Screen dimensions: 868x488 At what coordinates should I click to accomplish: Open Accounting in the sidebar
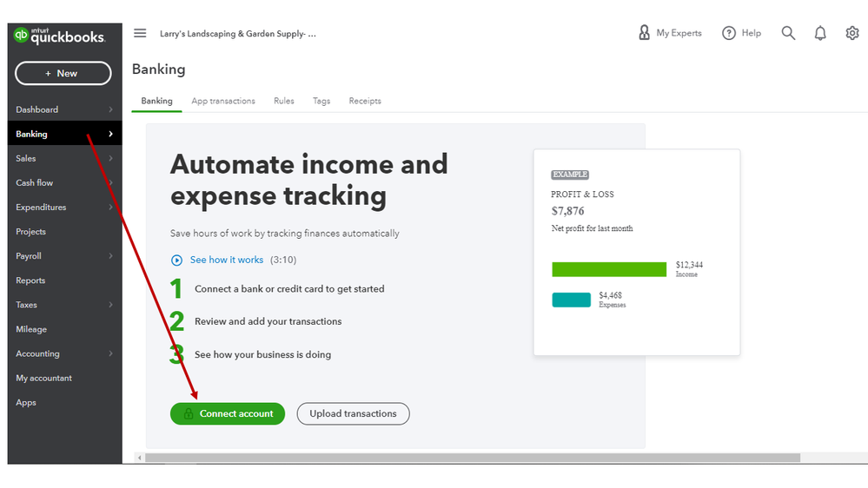coord(65,353)
